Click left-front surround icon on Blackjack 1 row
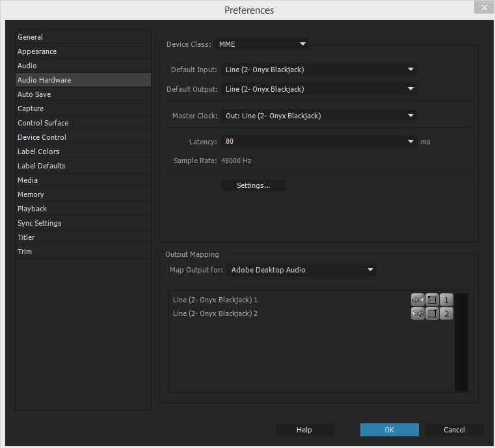The height and width of the screenshot is (448, 495). [x=432, y=300]
